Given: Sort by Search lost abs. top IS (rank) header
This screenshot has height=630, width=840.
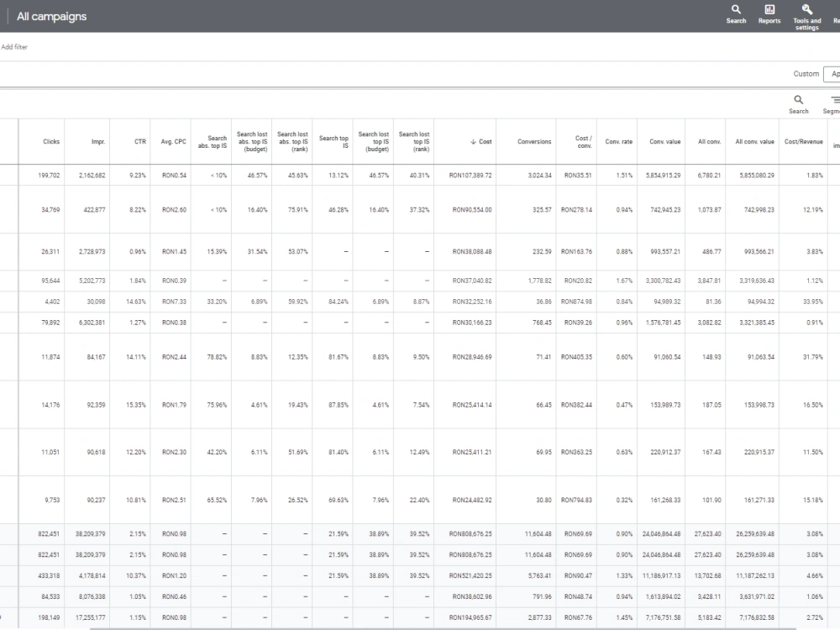Looking at the screenshot, I should (x=292, y=141).
